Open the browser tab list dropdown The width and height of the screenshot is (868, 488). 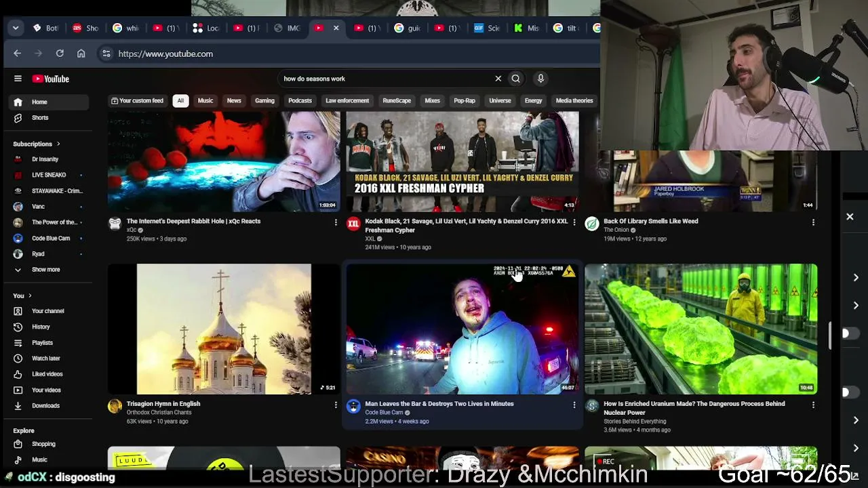[x=16, y=28]
